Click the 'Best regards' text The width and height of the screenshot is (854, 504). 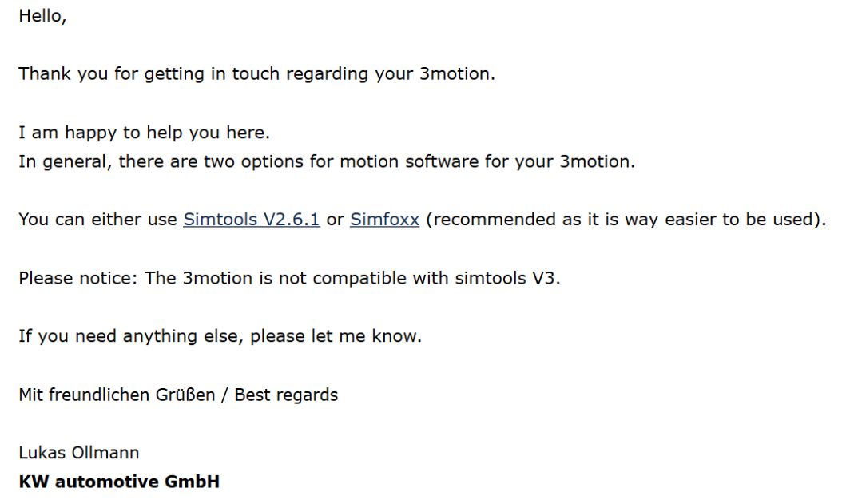pyautogui.click(x=287, y=395)
